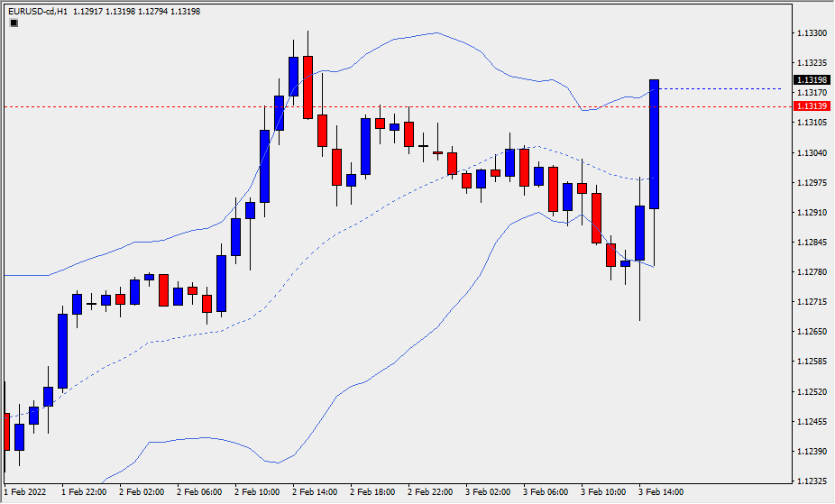The height and width of the screenshot is (504, 835).
Task: Click the 1.12325 price axis label
Action: click(x=812, y=481)
